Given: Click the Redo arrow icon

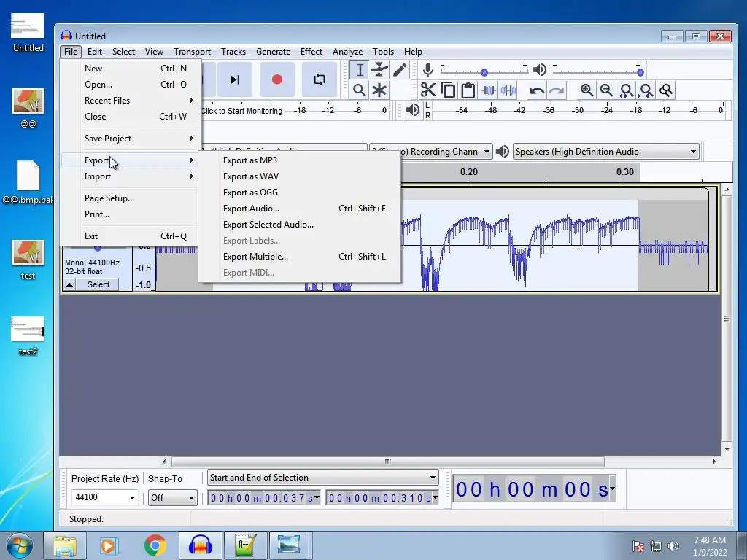Looking at the screenshot, I should (557, 90).
